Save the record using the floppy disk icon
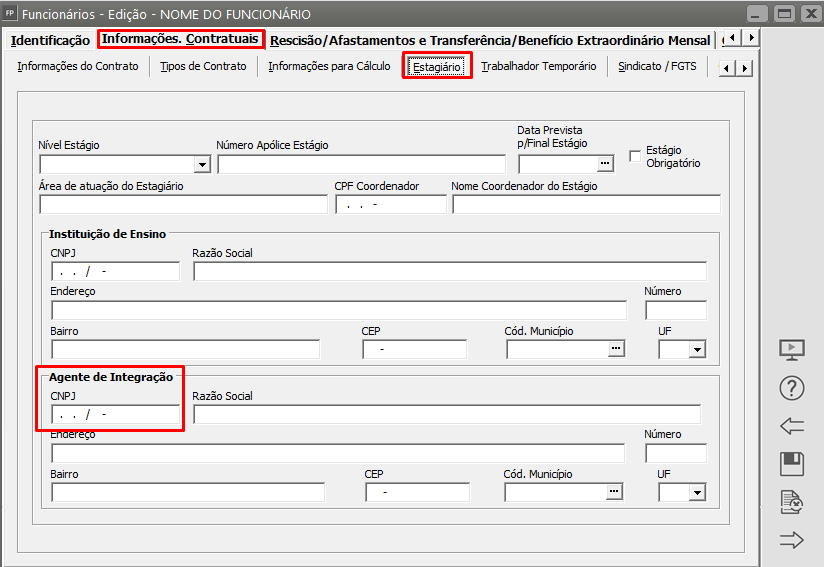Screen dimensions: 824x567 791,464
